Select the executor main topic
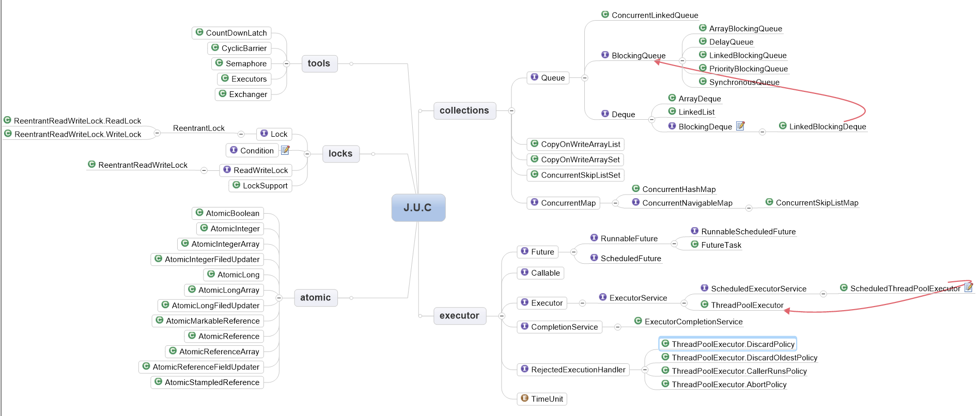This screenshot has height=416, width=980. pos(459,316)
